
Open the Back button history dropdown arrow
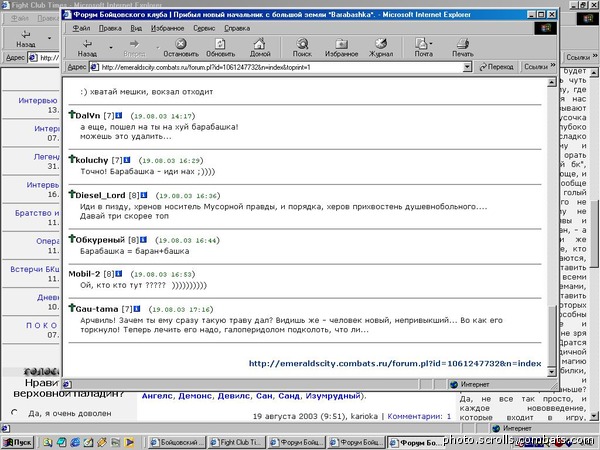tap(111, 48)
